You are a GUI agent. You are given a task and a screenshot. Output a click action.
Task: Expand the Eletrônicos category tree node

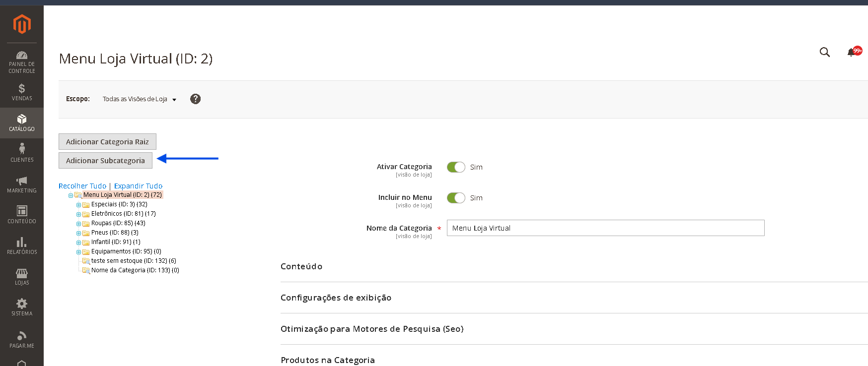78,214
